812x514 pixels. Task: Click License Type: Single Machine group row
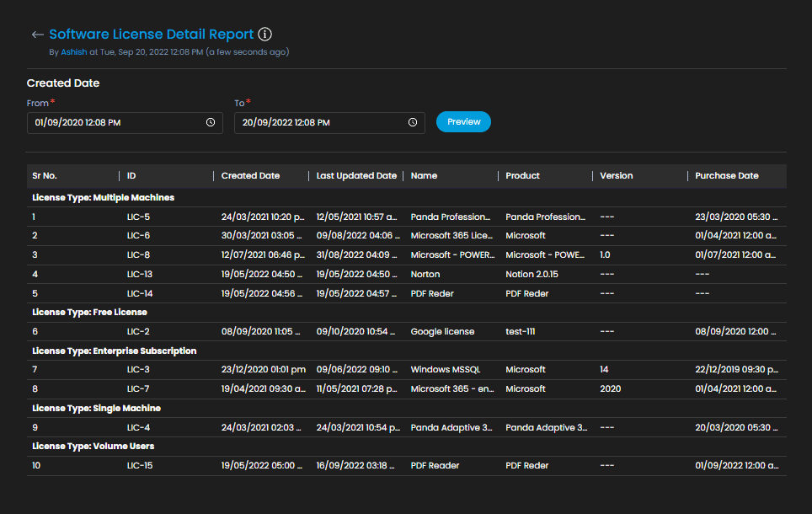click(x=407, y=409)
